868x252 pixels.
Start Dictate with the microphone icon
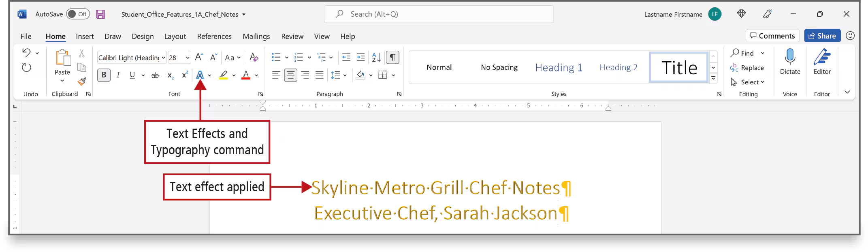790,57
